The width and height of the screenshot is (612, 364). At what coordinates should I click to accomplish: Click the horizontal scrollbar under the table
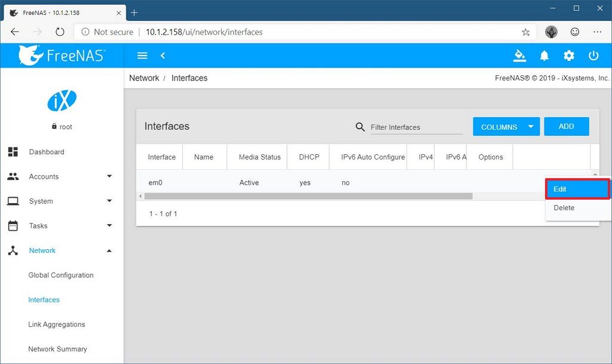pos(308,196)
